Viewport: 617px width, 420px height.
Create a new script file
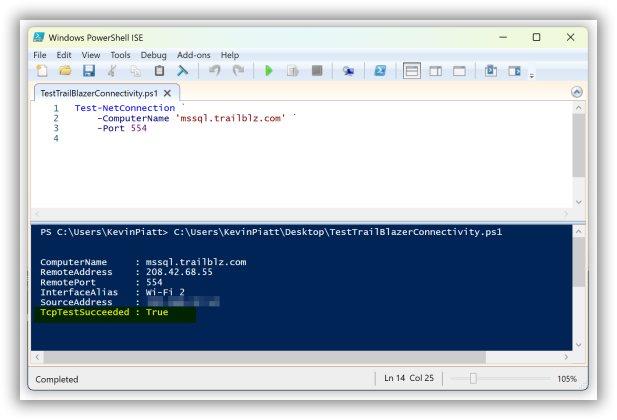point(42,71)
